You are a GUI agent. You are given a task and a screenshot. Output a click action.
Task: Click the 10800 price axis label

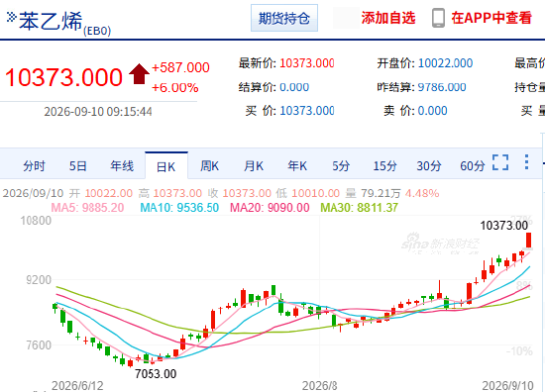[36, 221]
